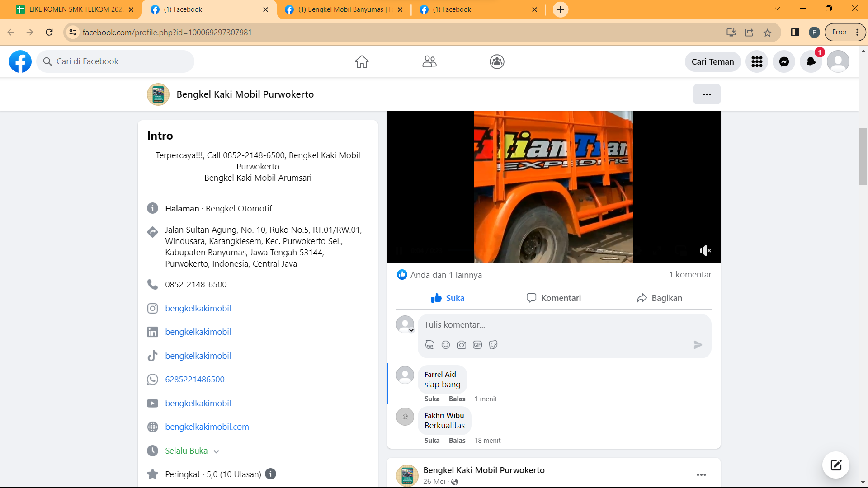Screen dimensions: 868x488
Task: Open the page options three-dots menu
Action: [707, 94]
